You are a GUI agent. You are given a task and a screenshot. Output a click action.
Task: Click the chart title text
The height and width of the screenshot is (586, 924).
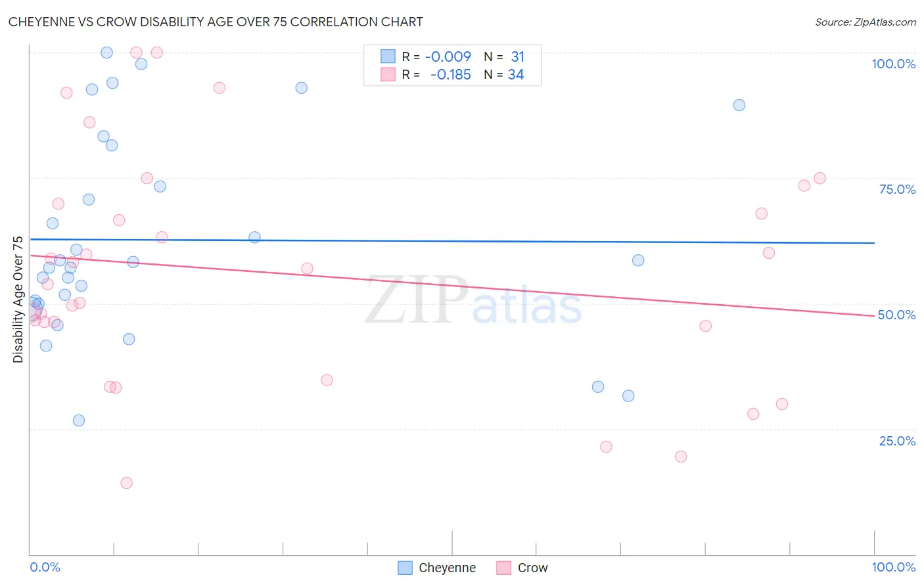point(216,22)
